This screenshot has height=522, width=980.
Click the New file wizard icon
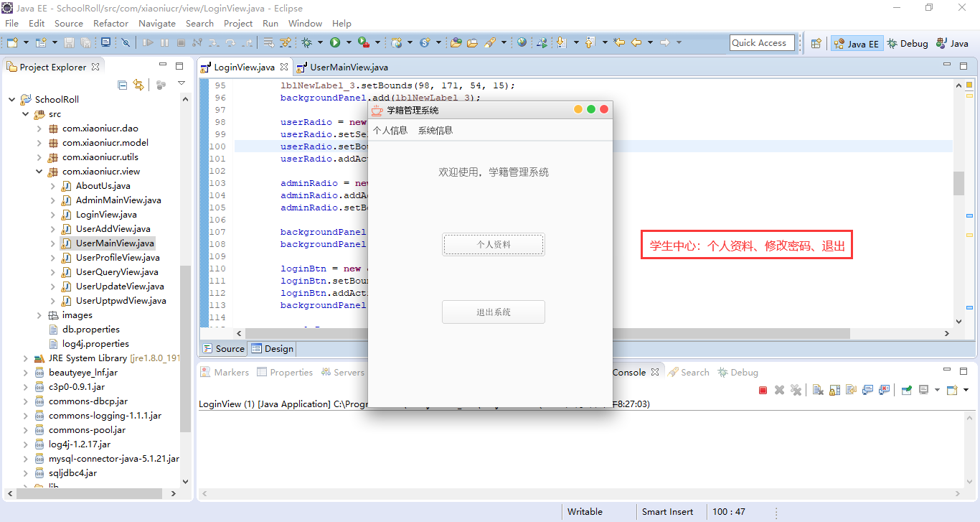click(x=12, y=42)
